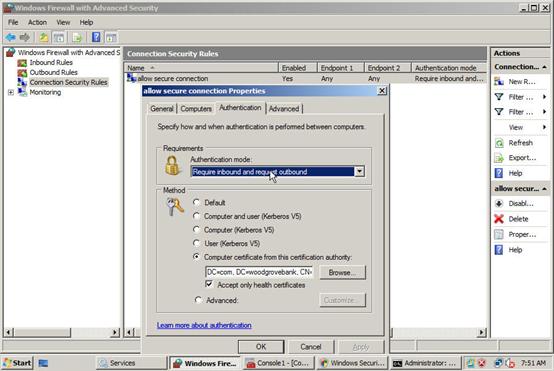Click the Forward arrow toolbar icon
This screenshot has width=554, height=371.
pyautogui.click(x=25, y=37)
